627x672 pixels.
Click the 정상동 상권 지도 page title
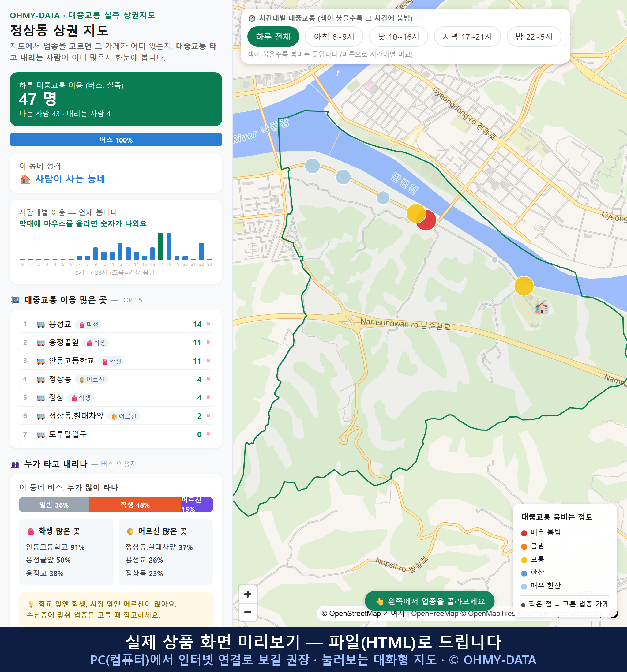point(59,30)
